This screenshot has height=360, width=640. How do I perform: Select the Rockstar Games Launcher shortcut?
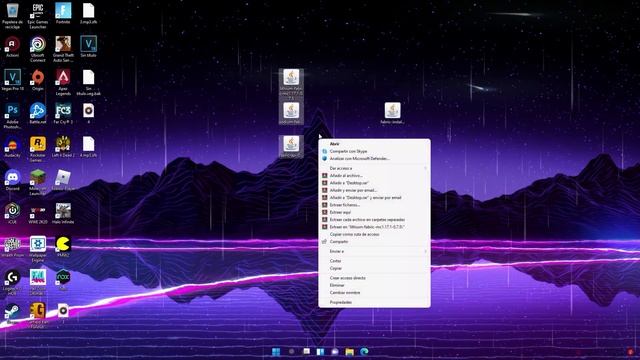point(38,149)
